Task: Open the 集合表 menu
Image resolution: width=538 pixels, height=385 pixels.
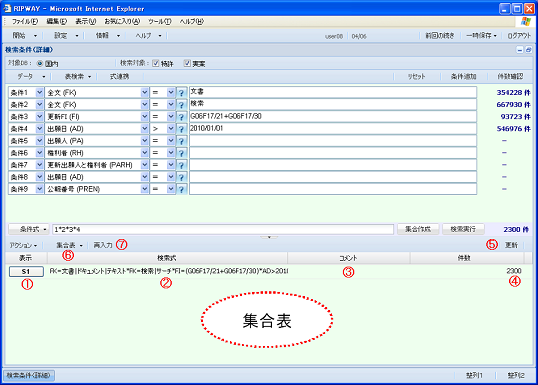Action: pyautogui.click(x=69, y=245)
